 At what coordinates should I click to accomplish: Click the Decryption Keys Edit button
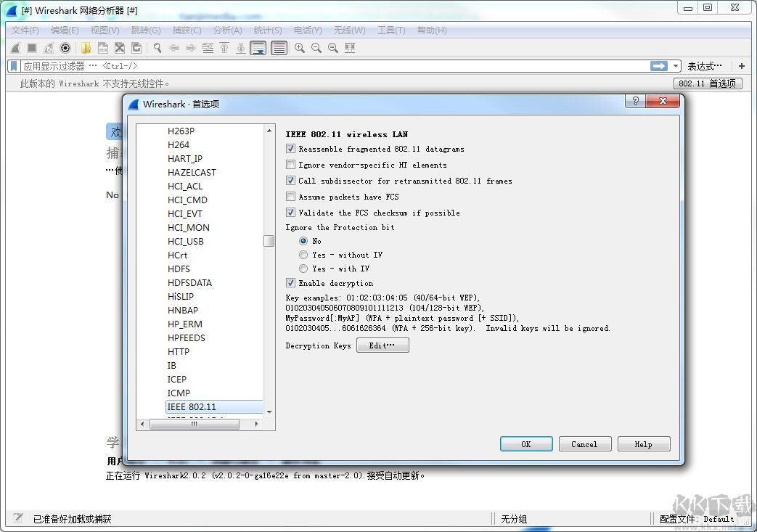coord(382,345)
